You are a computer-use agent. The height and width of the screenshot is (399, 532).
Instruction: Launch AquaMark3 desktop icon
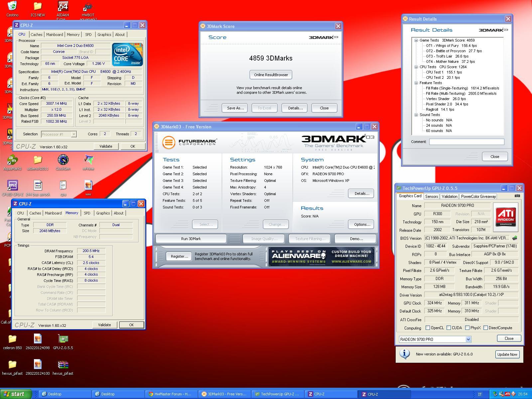tap(12, 162)
